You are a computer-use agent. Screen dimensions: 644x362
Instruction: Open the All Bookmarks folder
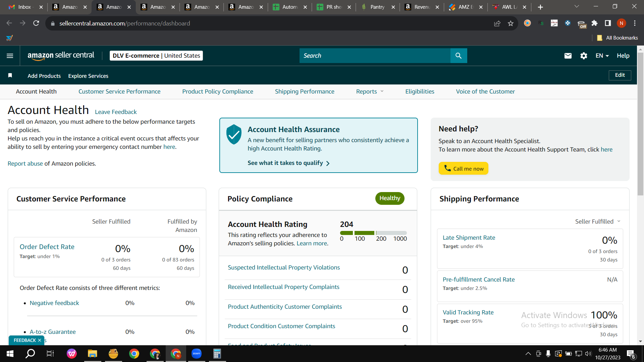coord(618,38)
